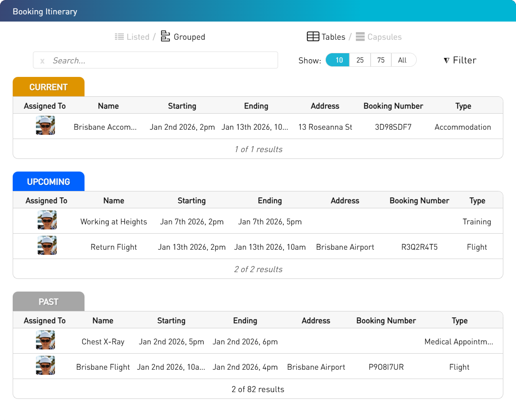The width and height of the screenshot is (516, 420).
Task: Click the avatar in the Brisbane Accommodation row
Action: point(45,125)
